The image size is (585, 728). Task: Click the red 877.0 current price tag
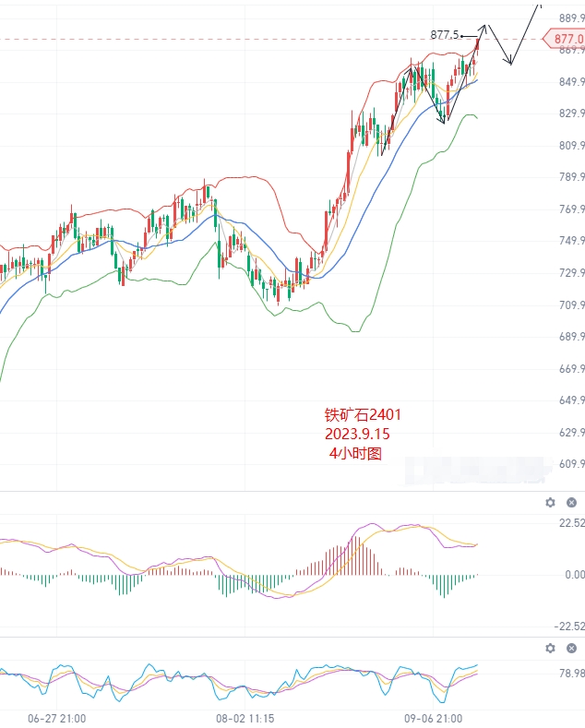click(x=565, y=39)
